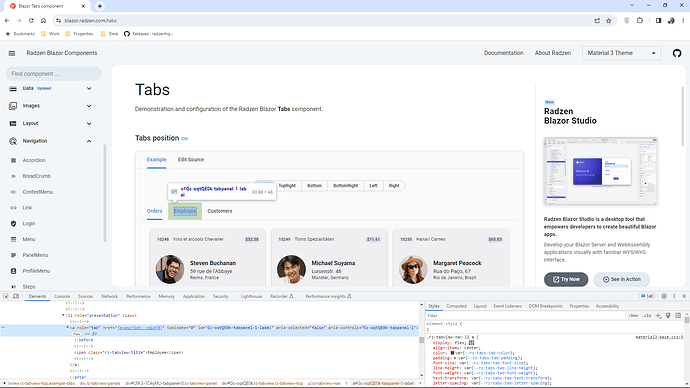
Task: Click the Find component search field
Action: click(54, 74)
